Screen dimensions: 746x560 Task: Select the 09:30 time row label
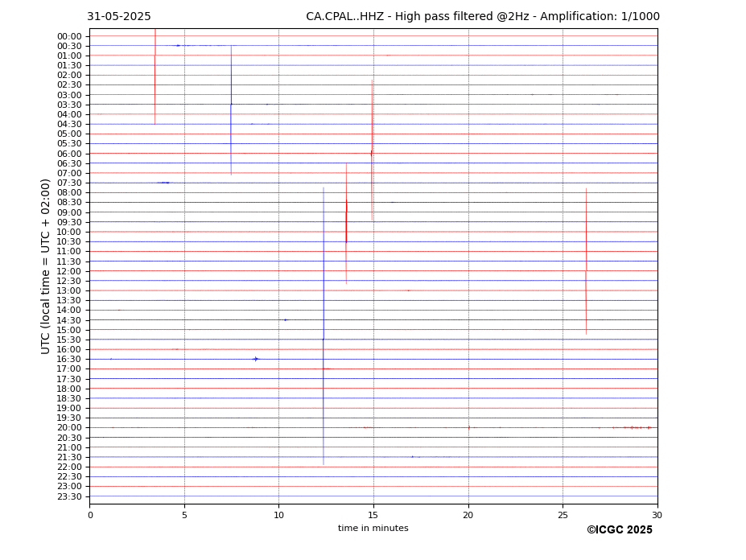[x=69, y=222]
